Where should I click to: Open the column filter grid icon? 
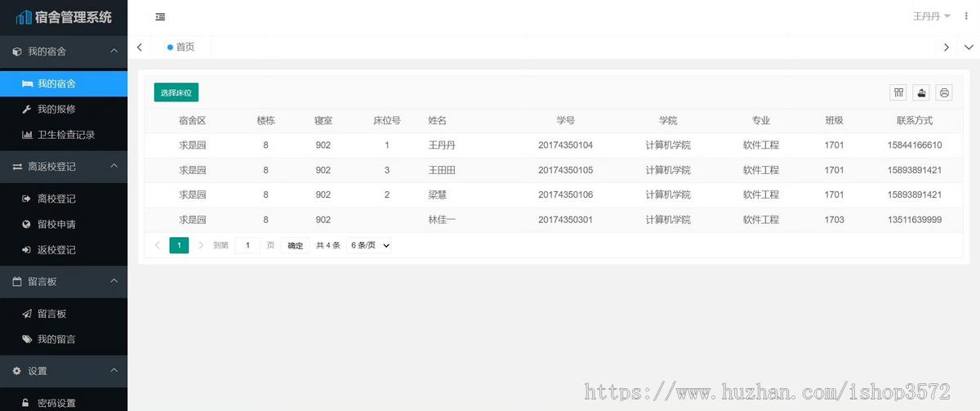pyautogui.click(x=898, y=92)
